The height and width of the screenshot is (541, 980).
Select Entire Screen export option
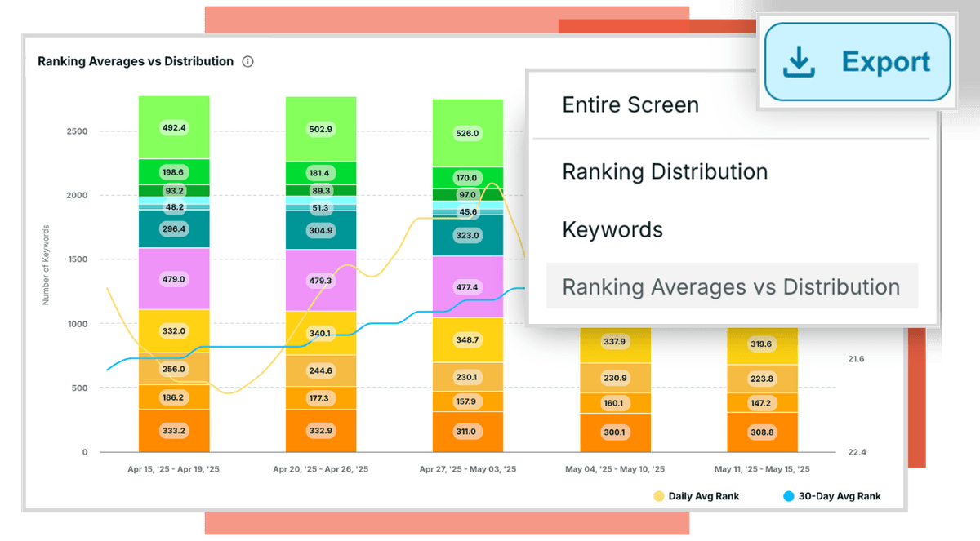(630, 105)
